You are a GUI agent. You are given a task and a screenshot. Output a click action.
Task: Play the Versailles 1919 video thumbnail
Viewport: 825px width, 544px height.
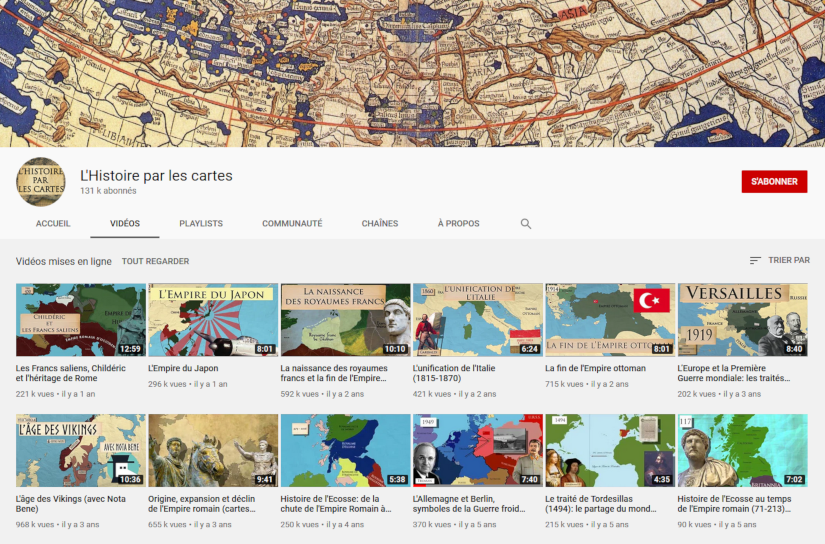742,320
